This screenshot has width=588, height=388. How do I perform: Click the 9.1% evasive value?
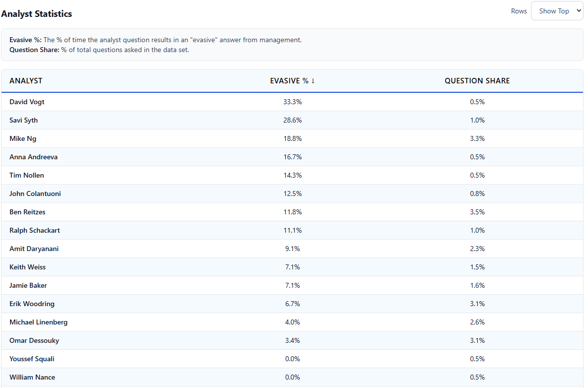click(292, 249)
